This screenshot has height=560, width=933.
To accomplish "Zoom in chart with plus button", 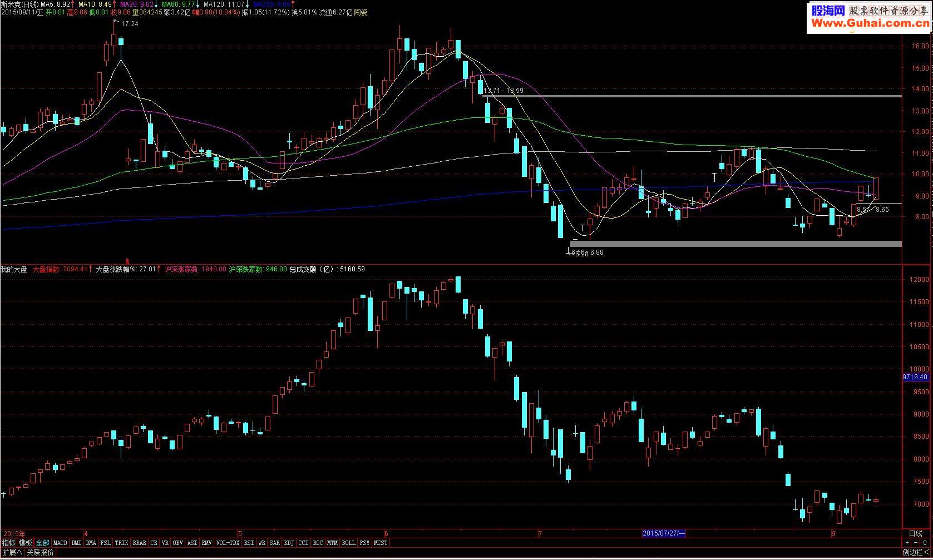I will pyautogui.click(x=907, y=543).
